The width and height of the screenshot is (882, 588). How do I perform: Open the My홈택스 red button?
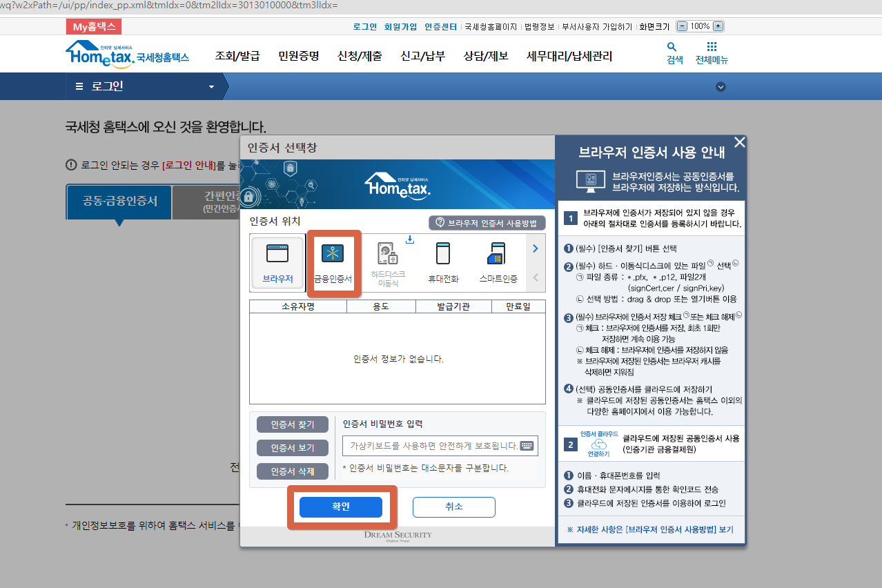[x=94, y=27]
